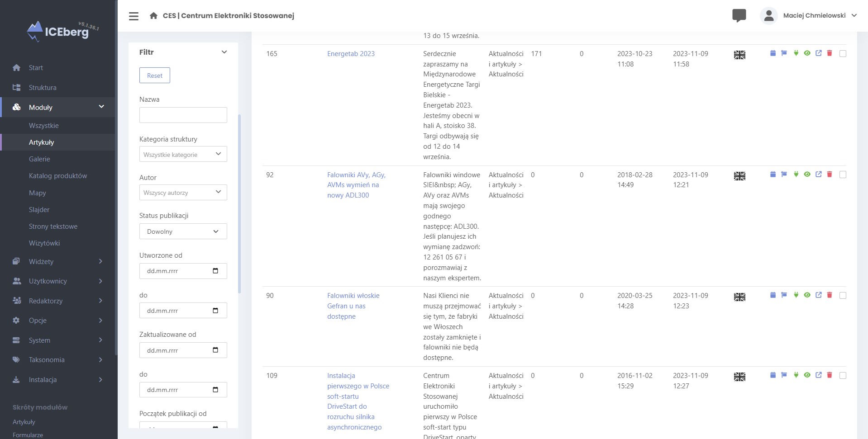
Task: Open external link for Falowniki włoskie article
Action: pyautogui.click(x=819, y=295)
